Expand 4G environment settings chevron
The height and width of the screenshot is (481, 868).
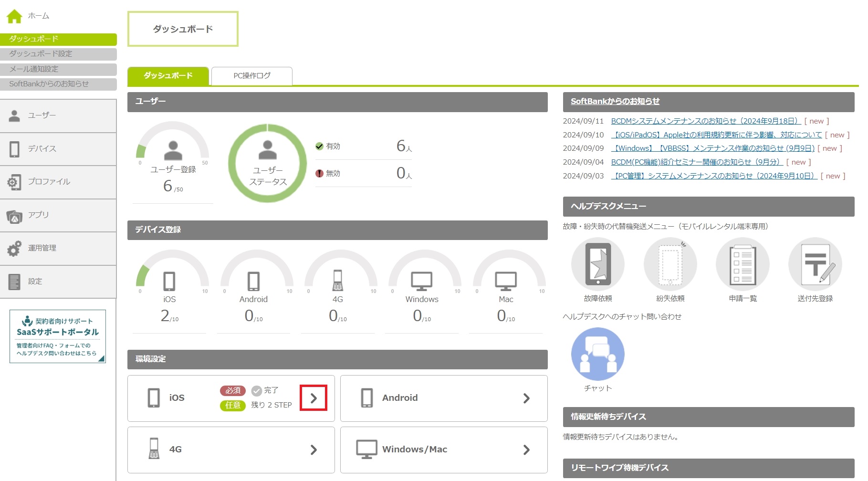click(x=314, y=450)
